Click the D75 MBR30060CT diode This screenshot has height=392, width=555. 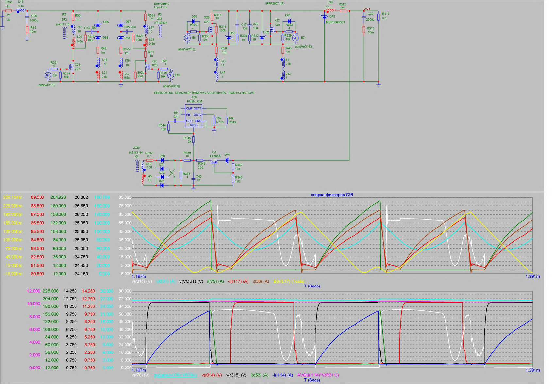[324, 16]
